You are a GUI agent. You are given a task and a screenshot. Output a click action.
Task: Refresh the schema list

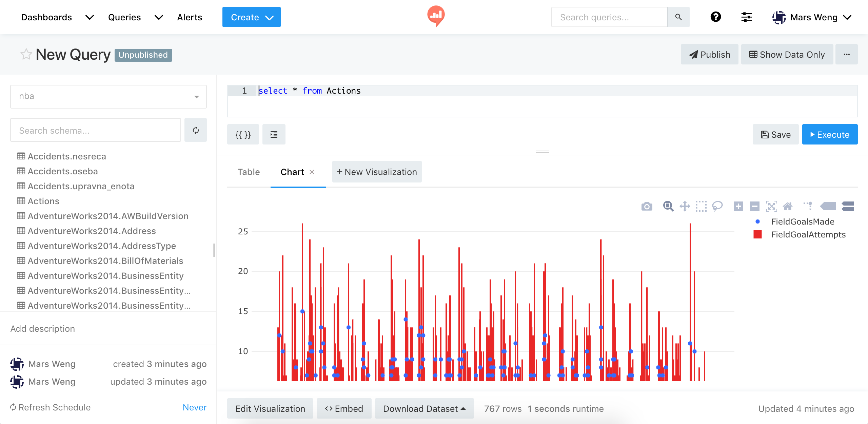click(196, 130)
